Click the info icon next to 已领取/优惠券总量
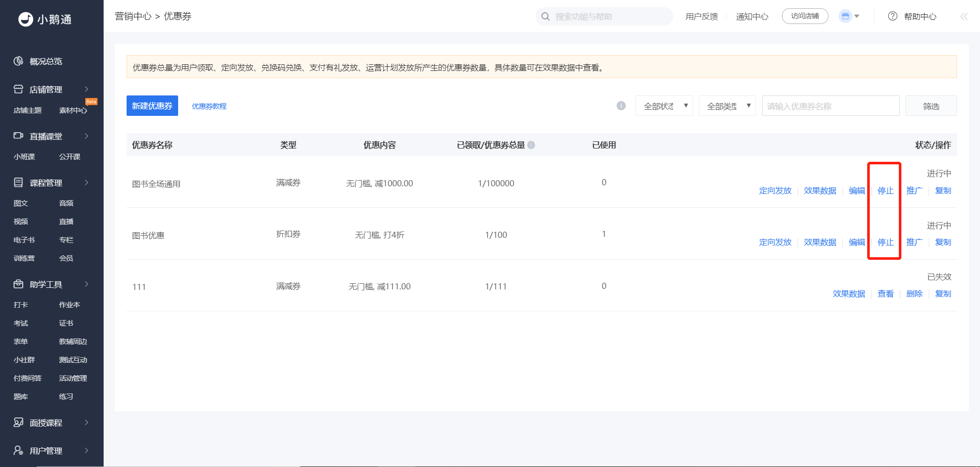The width and height of the screenshot is (980, 467). click(x=531, y=145)
